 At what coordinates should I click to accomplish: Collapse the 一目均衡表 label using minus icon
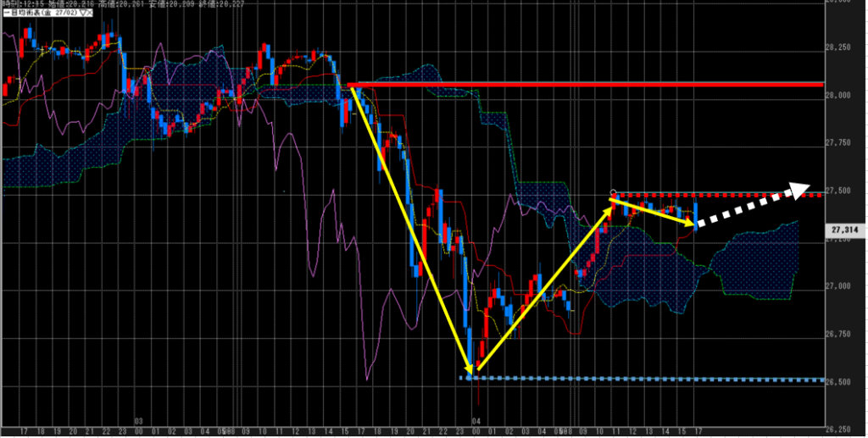coord(5,14)
